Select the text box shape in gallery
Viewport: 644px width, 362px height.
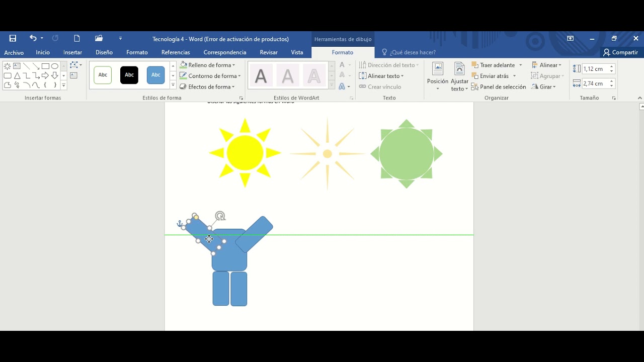coord(17,66)
